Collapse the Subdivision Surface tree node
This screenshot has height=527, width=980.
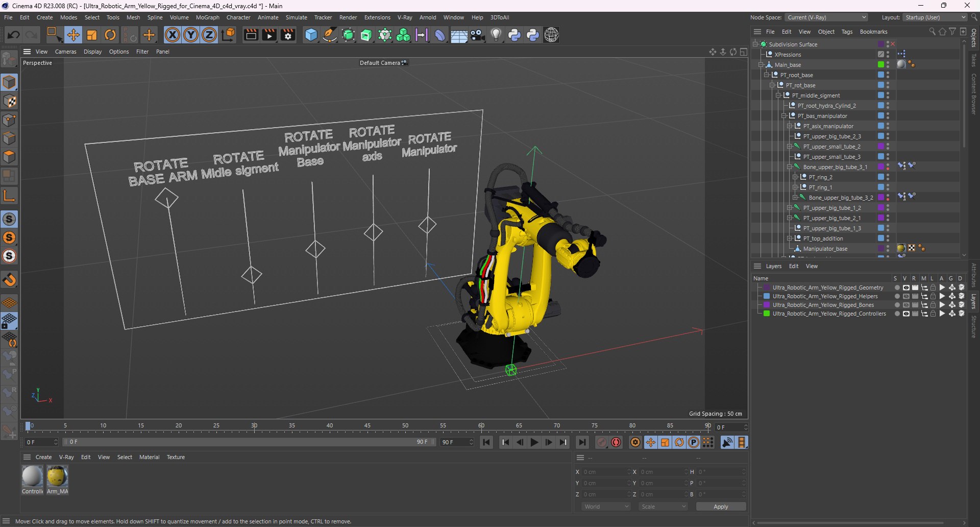[755, 44]
